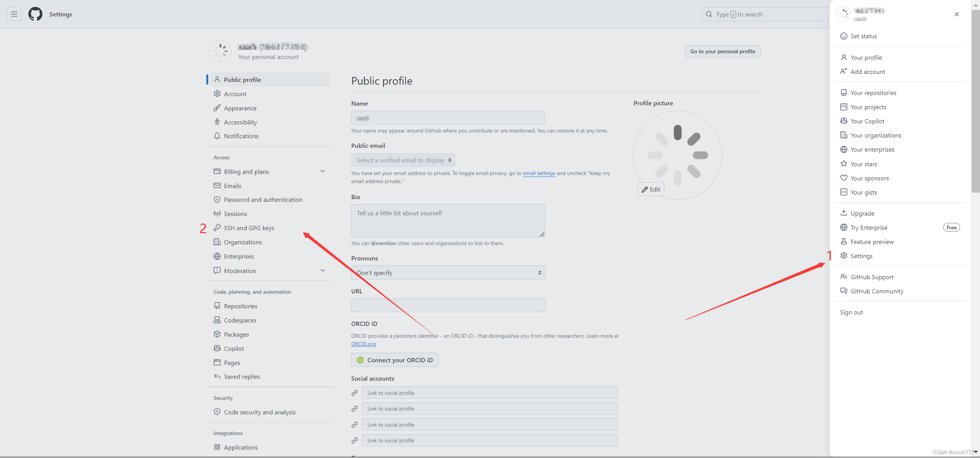This screenshot has width=980, height=458.
Task: Click the SSH and GPG keys key icon
Action: (x=217, y=228)
